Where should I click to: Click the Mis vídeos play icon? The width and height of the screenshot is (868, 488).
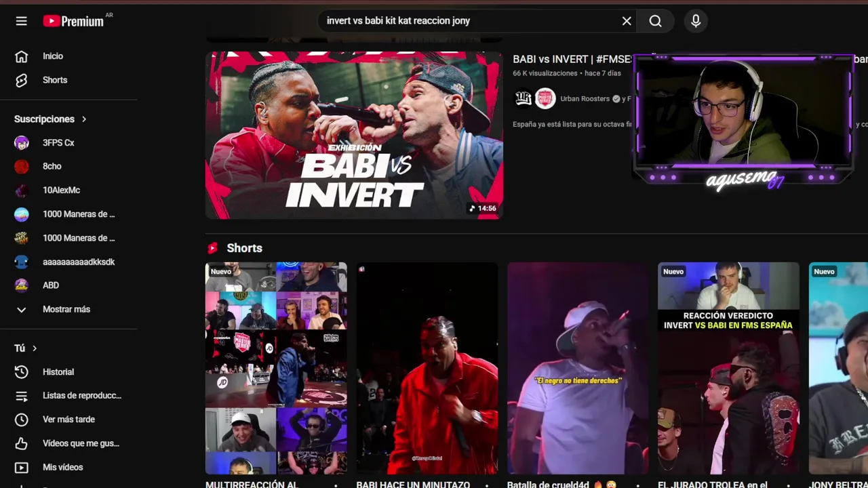[22, 467]
